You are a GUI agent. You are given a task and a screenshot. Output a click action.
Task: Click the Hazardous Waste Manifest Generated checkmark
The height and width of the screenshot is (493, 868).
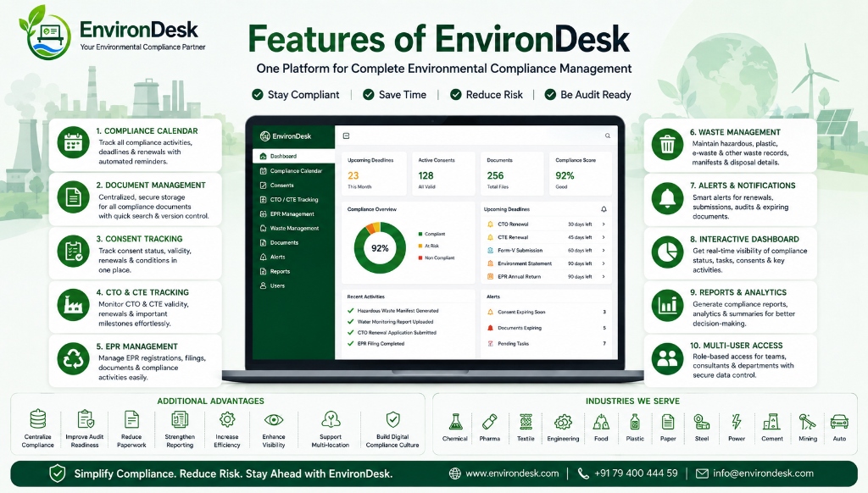[x=350, y=310]
